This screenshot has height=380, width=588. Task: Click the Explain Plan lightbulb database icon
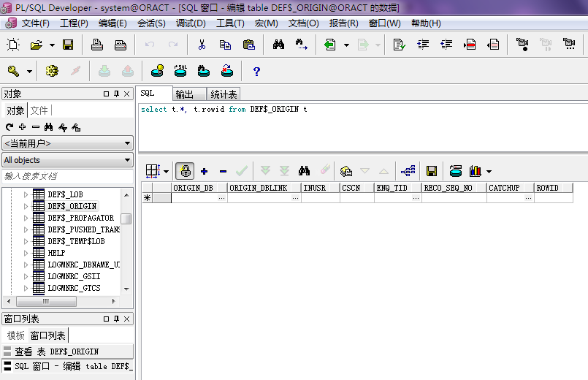(157, 71)
